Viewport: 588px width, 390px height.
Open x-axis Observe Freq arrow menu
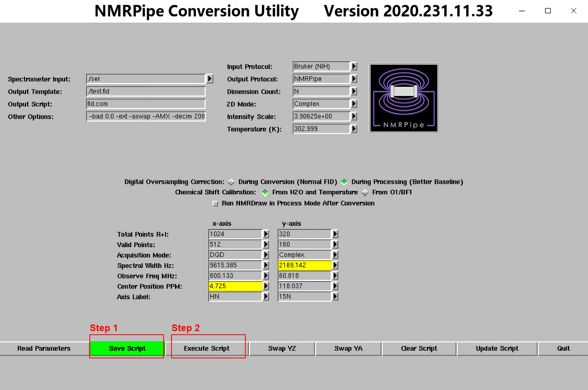click(x=266, y=276)
